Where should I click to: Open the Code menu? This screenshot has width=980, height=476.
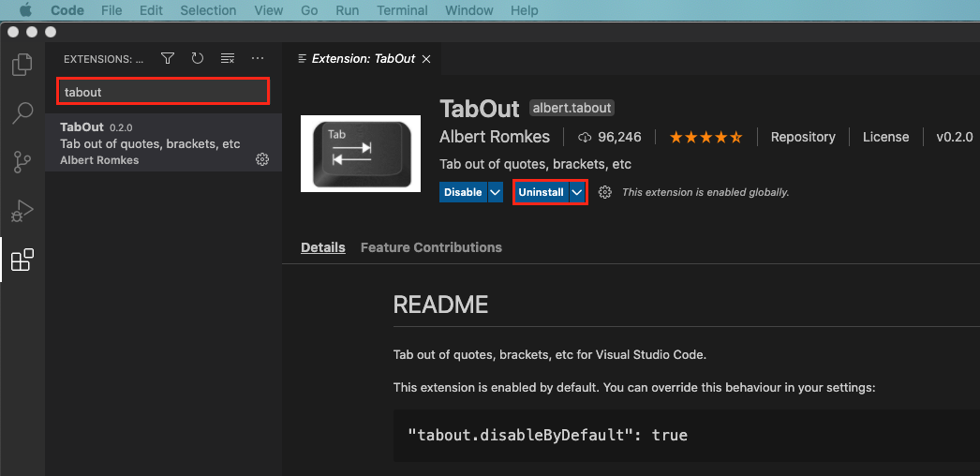click(67, 10)
